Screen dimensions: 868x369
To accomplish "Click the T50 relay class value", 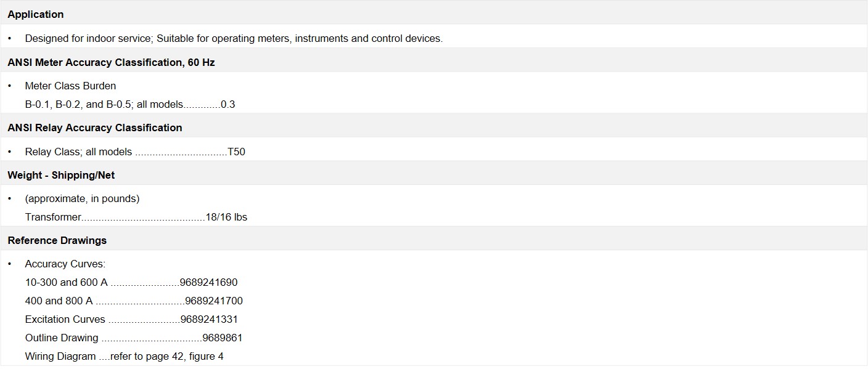I will (237, 152).
